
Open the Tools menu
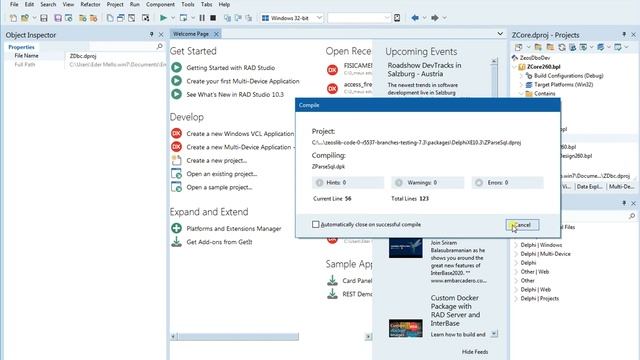[187, 4]
